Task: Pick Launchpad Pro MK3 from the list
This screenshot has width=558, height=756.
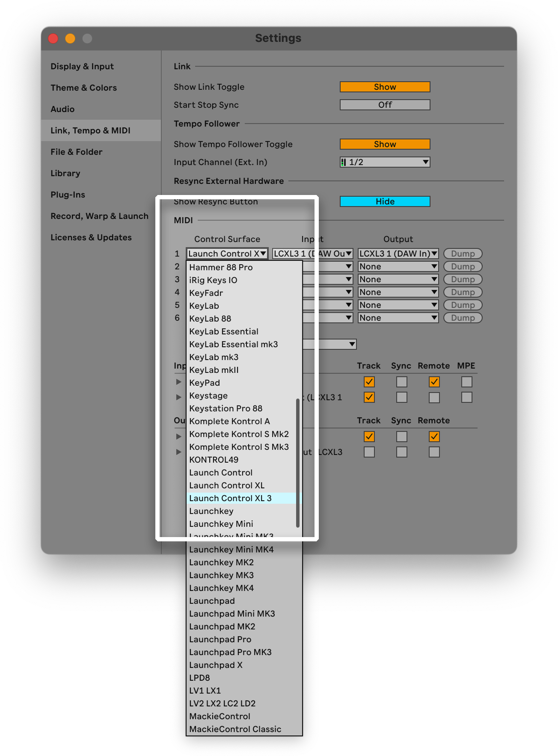Action: [x=244, y=652]
